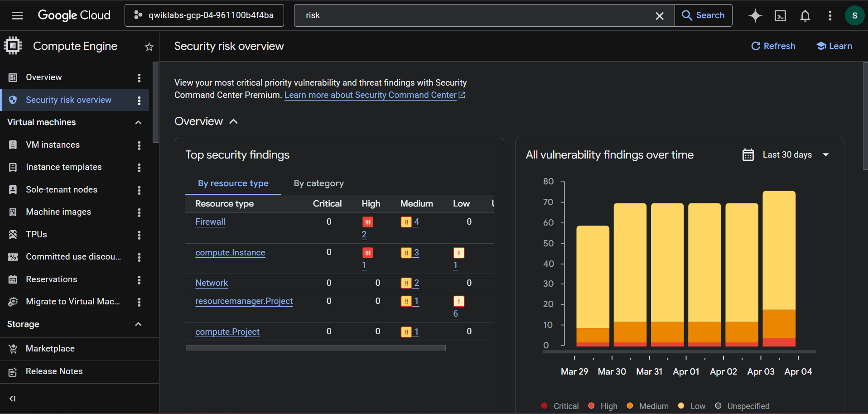Click the Firewall high severity icon
Viewport: 868px width, 414px height.
tap(368, 222)
